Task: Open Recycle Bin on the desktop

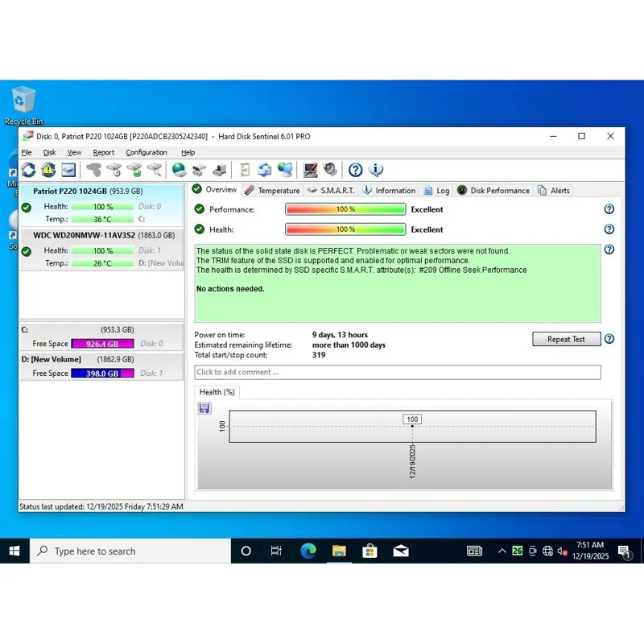Action: [x=23, y=105]
